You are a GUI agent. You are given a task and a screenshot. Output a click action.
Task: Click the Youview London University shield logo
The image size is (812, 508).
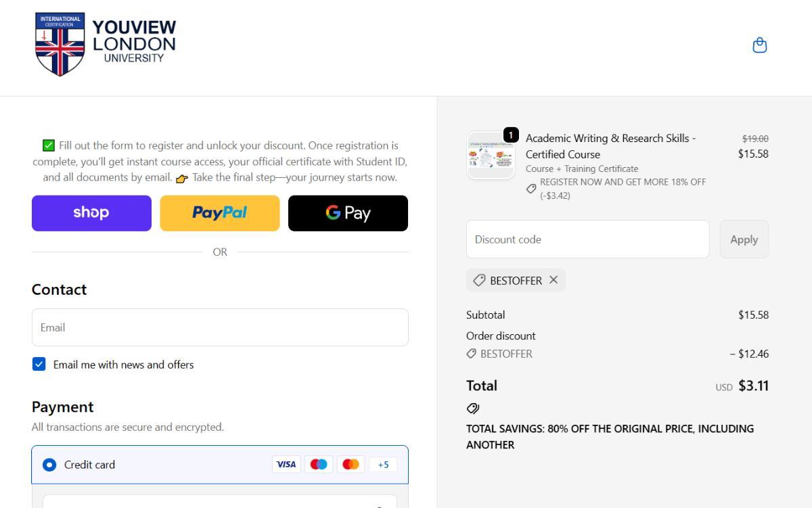(60, 43)
